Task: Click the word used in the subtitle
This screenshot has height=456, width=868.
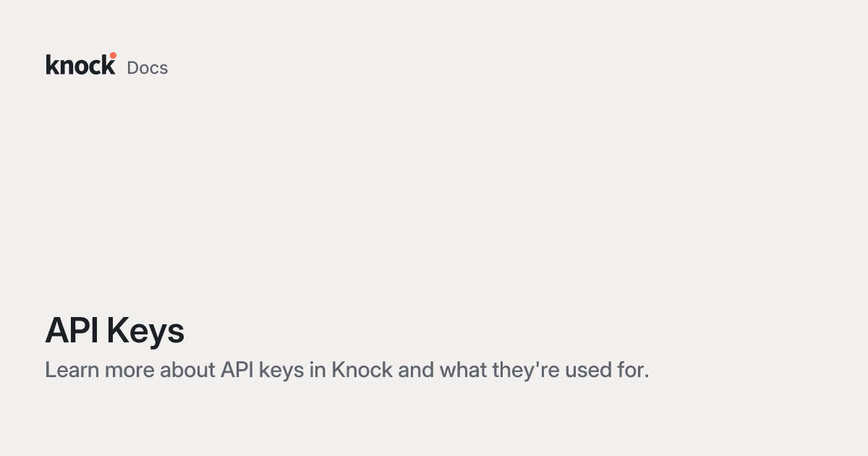Action: (x=587, y=370)
